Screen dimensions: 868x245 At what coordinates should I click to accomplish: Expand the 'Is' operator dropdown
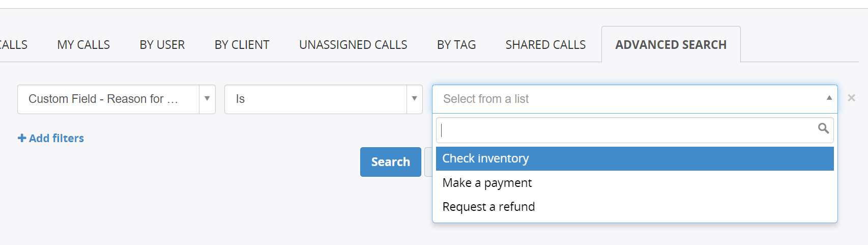324,99
